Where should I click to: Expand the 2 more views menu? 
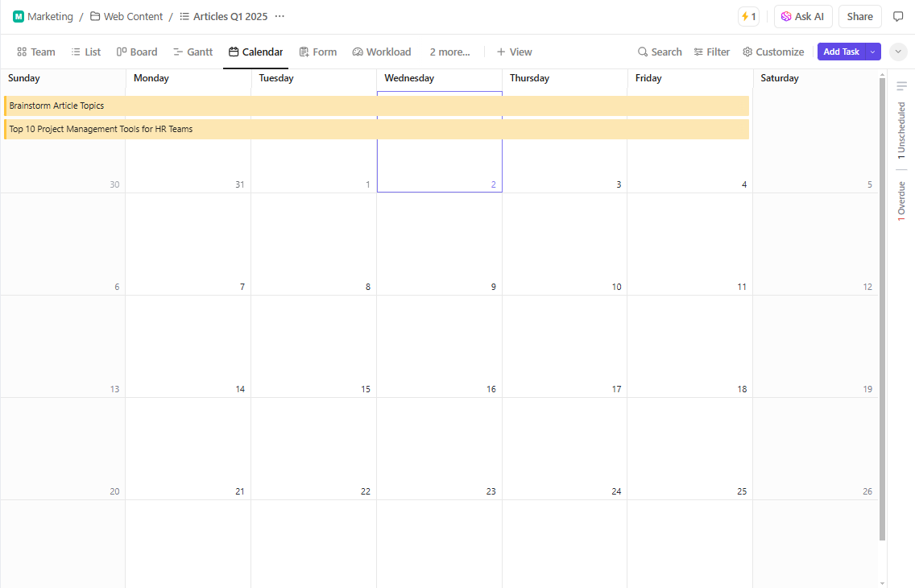coord(449,52)
